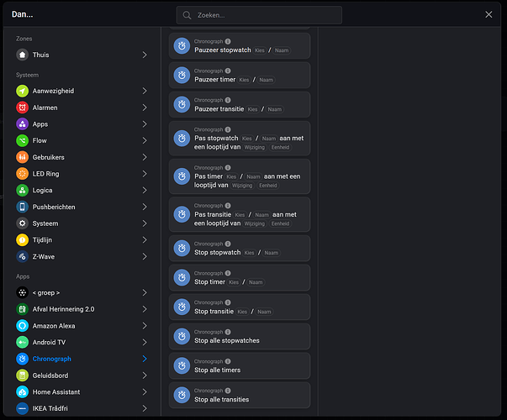Open Gebruikers category row
This screenshot has width=507, height=420.
pyautogui.click(x=82, y=157)
